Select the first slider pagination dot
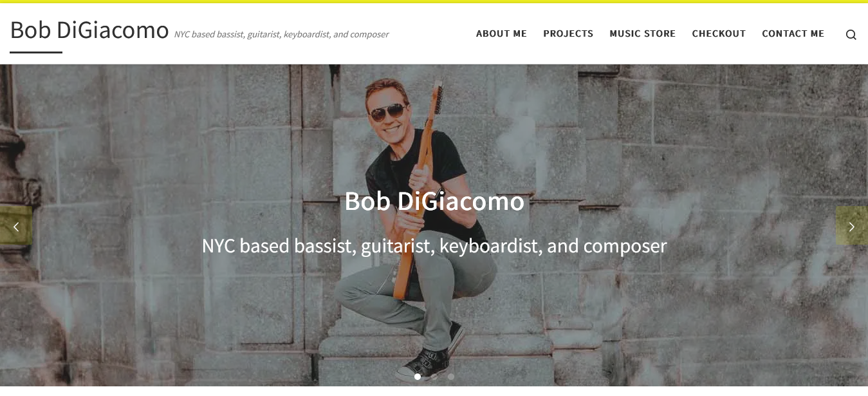Viewport: 868px width, 396px height. (418, 377)
